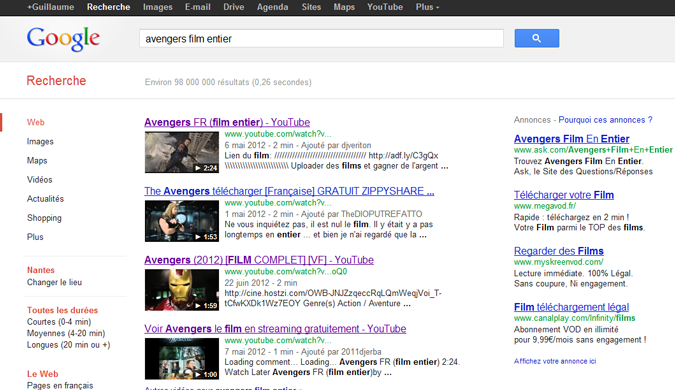The width and height of the screenshot is (675, 390).
Task: Select Vidéos filter in left sidebar
Action: click(x=40, y=180)
